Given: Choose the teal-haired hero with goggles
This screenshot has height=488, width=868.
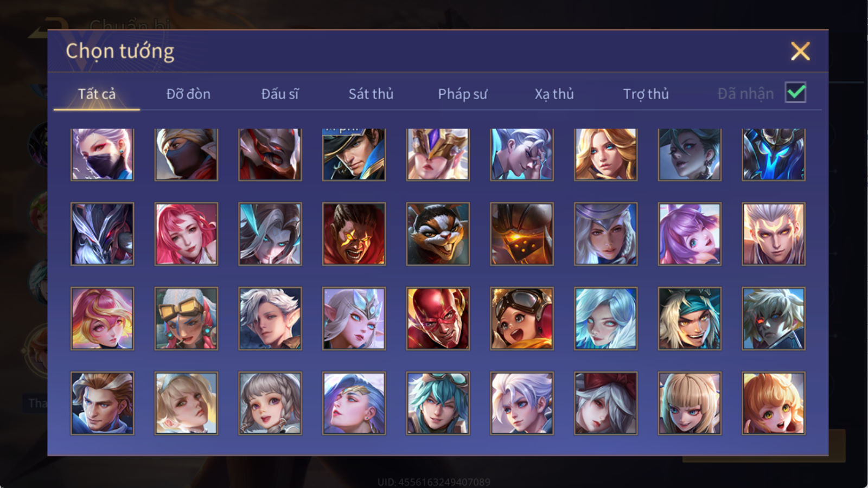Looking at the screenshot, I should tap(438, 403).
